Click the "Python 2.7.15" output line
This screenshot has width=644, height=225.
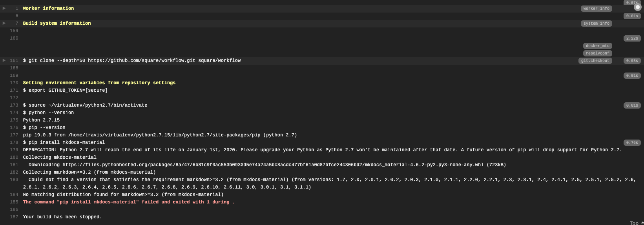click(41, 120)
